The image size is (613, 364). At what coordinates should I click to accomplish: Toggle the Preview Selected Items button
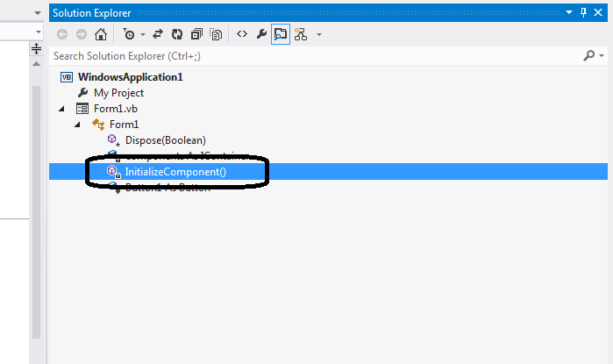[x=281, y=34]
